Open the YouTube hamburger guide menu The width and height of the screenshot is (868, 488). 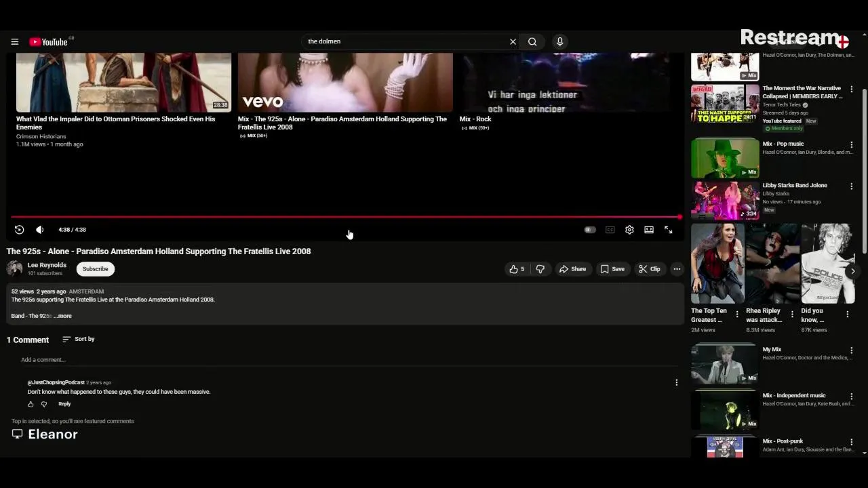click(14, 41)
